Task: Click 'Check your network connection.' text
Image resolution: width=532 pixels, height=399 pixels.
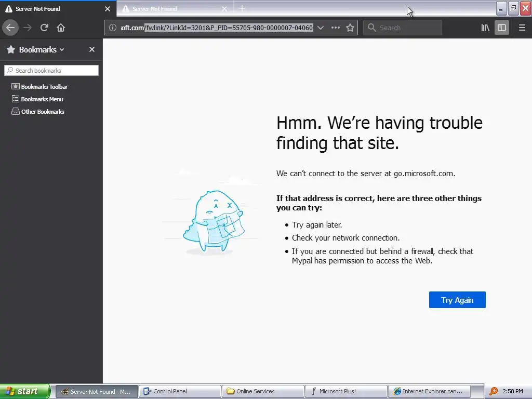Action: click(x=345, y=238)
